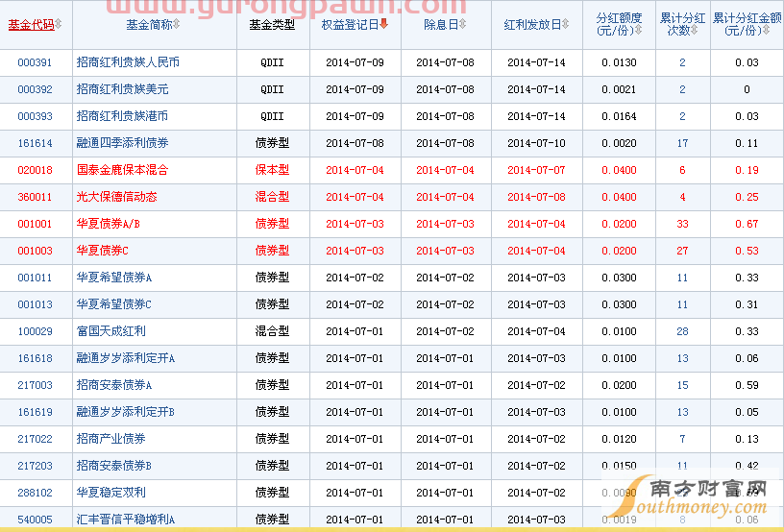784x532 pixels.
Task: Open fund 招商红利贵族美元
Action: pyautogui.click(x=123, y=89)
